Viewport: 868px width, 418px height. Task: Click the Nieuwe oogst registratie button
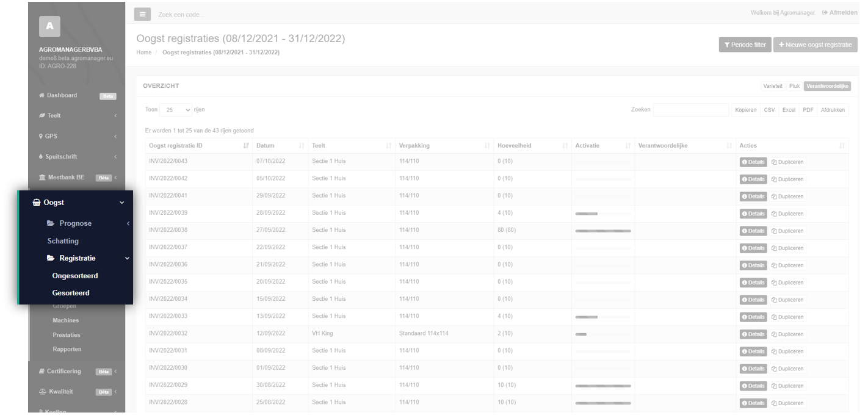point(815,45)
